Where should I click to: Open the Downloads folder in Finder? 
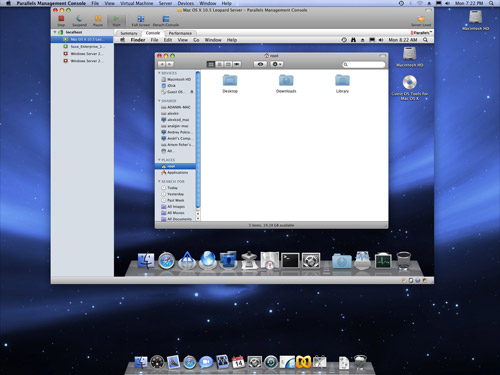click(286, 83)
